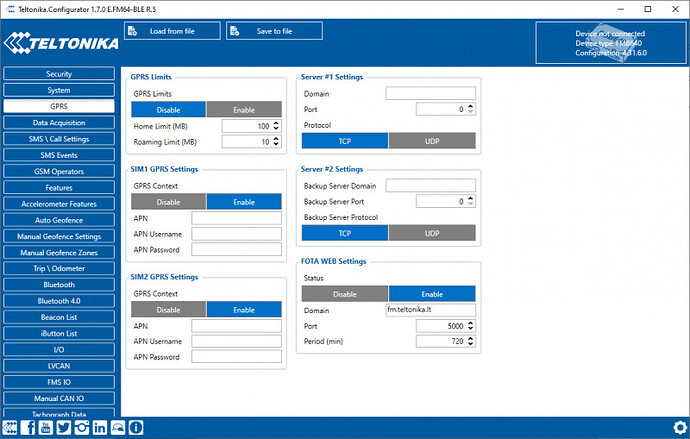The image size is (690, 439).
Task: Open the Twitter icon link
Action: (x=64, y=427)
